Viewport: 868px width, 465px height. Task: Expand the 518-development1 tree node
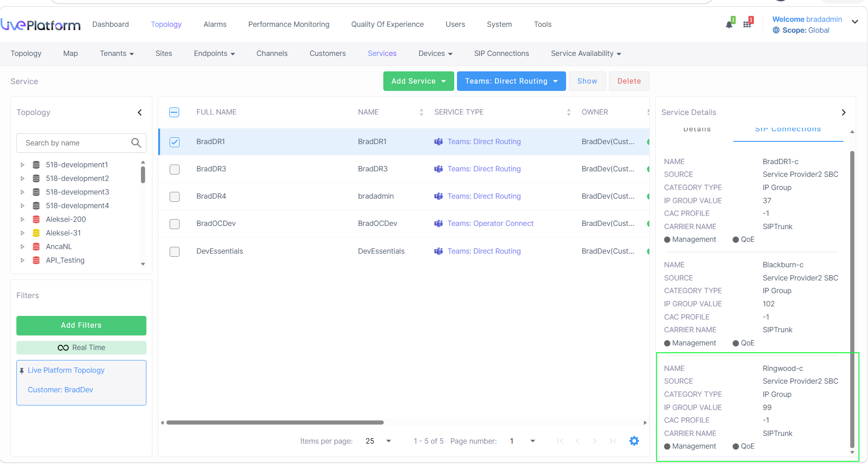[22, 165]
